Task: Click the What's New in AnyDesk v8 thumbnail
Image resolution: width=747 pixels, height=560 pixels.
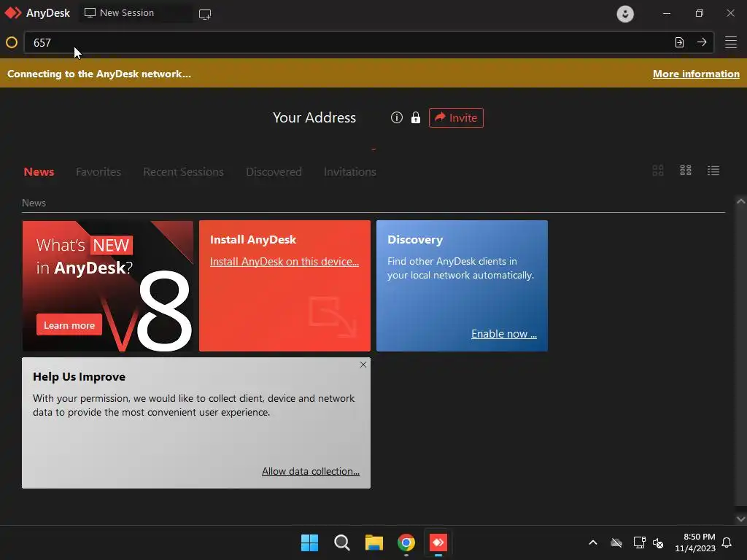Action: tap(108, 286)
